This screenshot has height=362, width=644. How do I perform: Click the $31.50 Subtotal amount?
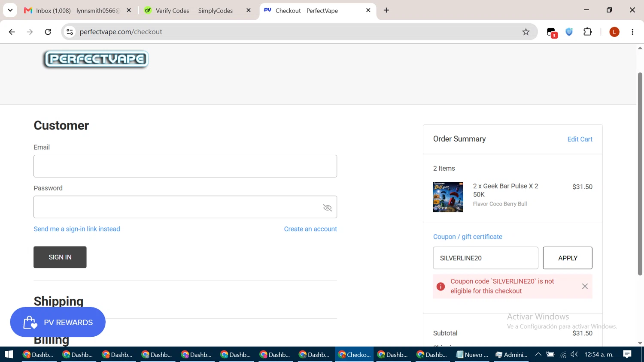(582, 333)
